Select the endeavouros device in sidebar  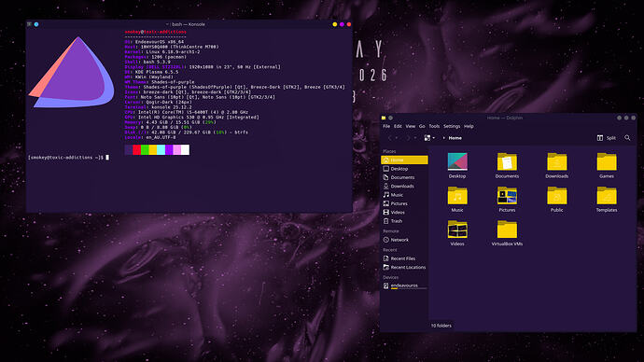[404, 285]
